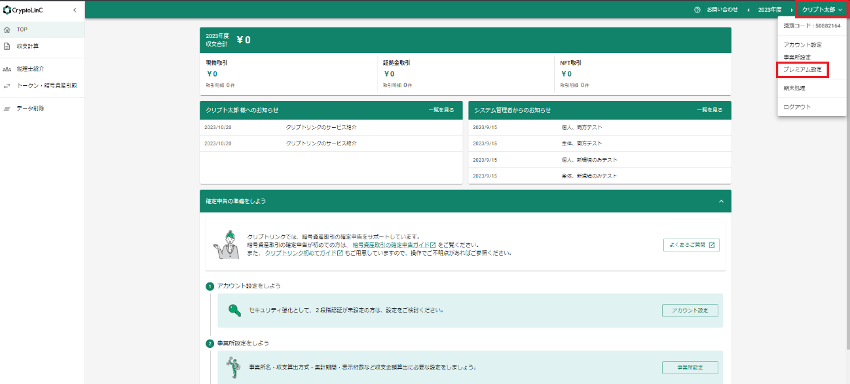Choose アカウント設定 in the user menu
The height and width of the screenshot is (384, 850).
pos(803,44)
